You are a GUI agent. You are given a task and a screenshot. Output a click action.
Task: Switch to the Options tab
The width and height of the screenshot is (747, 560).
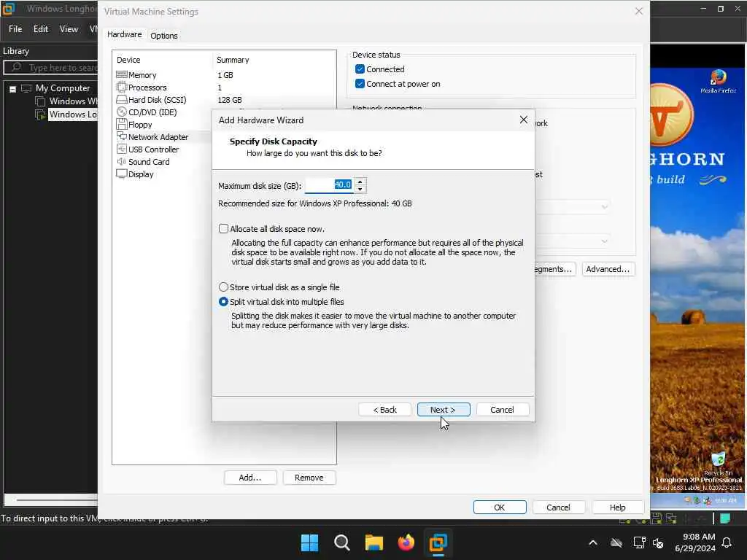[x=164, y=36]
